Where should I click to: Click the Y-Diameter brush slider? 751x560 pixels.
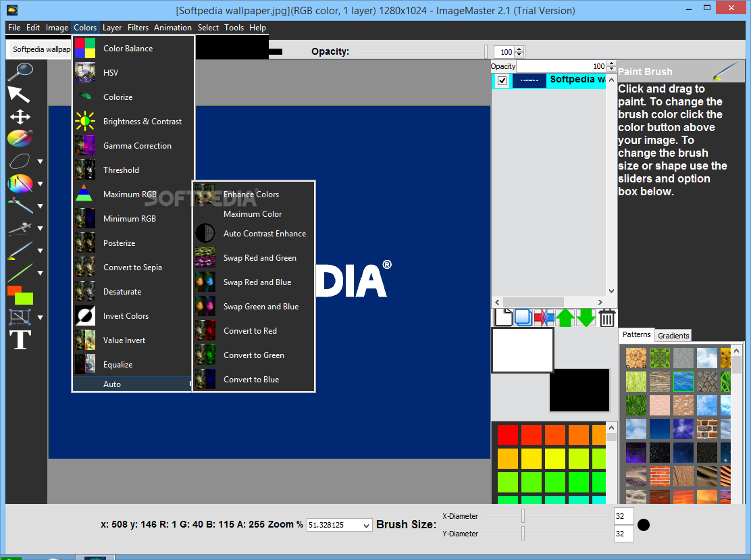click(523, 533)
